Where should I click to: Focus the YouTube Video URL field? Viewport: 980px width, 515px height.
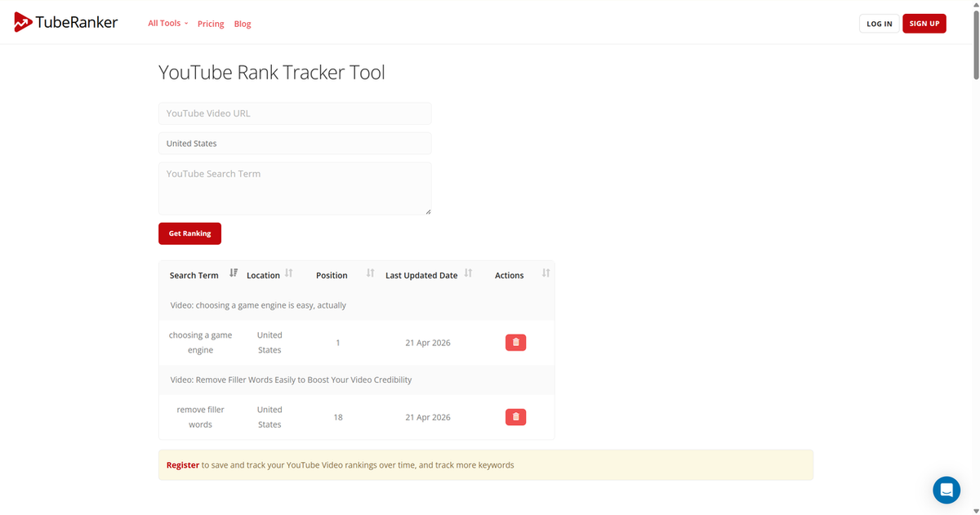(295, 113)
